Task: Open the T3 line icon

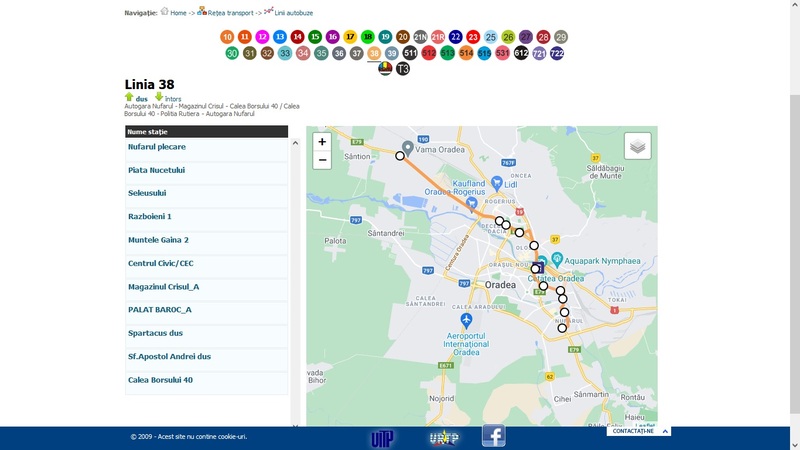Action: tap(403, 68)
